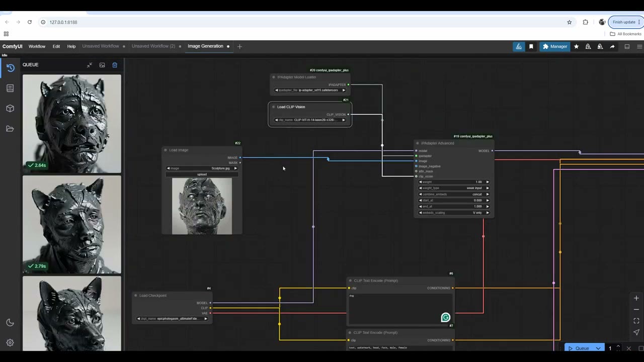The image size is (644, 362).
Task: Clear the queue with trash icon
Action: click(x=115, y=65)
